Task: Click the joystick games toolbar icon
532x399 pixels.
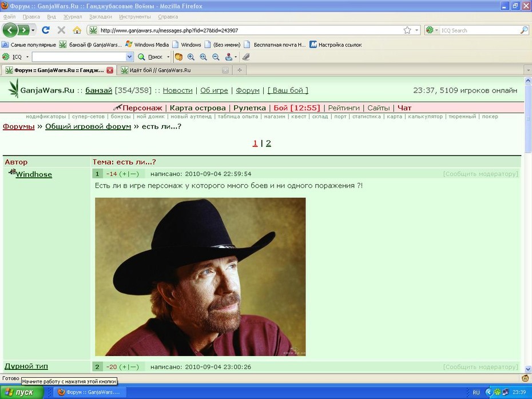Action: (x=229, y=57)
